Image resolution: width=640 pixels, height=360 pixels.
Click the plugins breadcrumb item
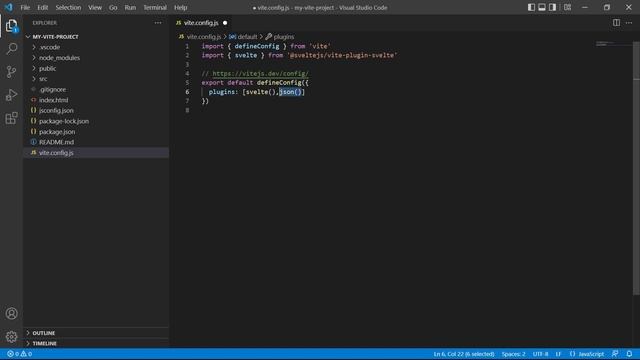[284, 37]
